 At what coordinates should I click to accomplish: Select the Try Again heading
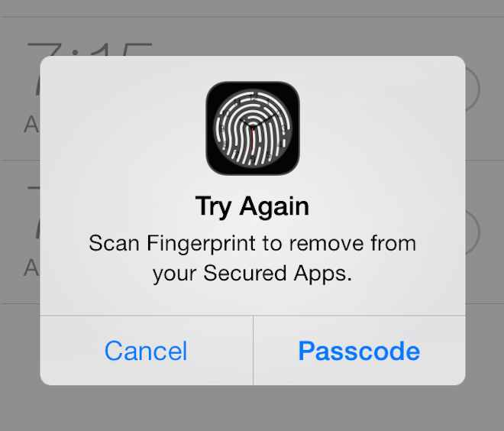click(252, 207)
